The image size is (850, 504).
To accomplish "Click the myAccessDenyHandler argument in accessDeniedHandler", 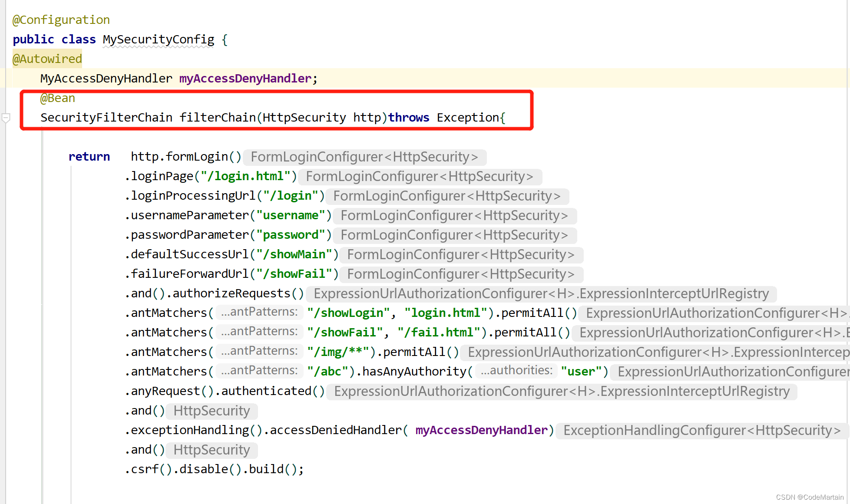I will click(x=482, y=430).
